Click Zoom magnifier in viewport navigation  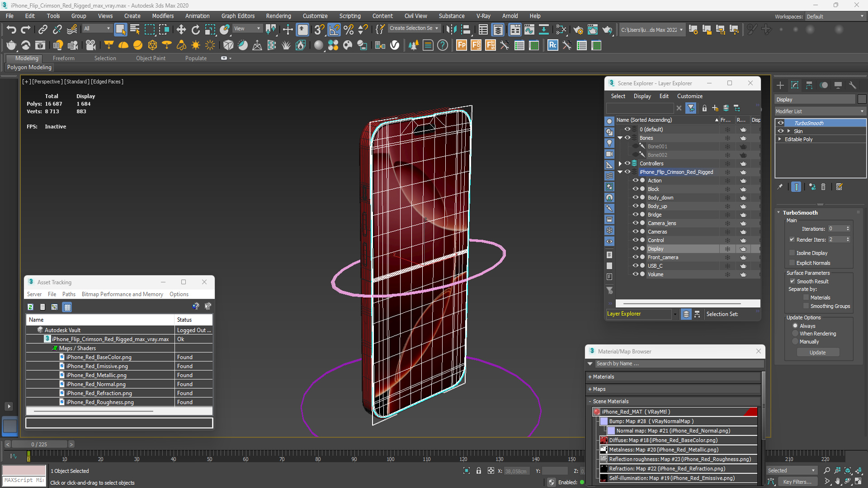tap(827, 471)
